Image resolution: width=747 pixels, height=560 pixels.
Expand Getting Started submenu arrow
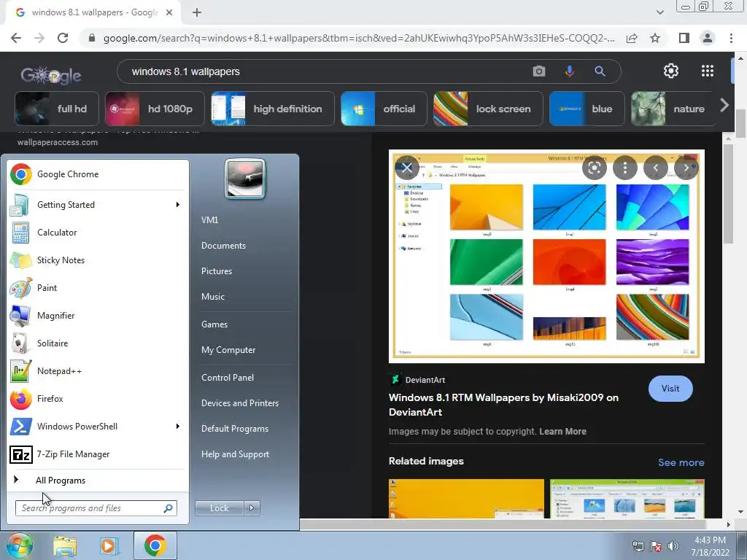pos(178,205)
